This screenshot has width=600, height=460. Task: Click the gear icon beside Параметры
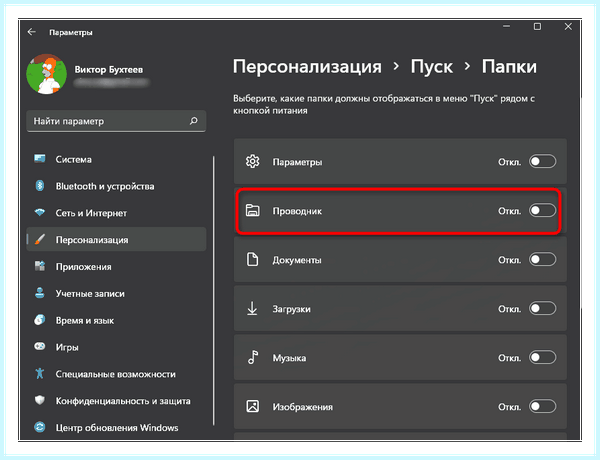[253, 161]
